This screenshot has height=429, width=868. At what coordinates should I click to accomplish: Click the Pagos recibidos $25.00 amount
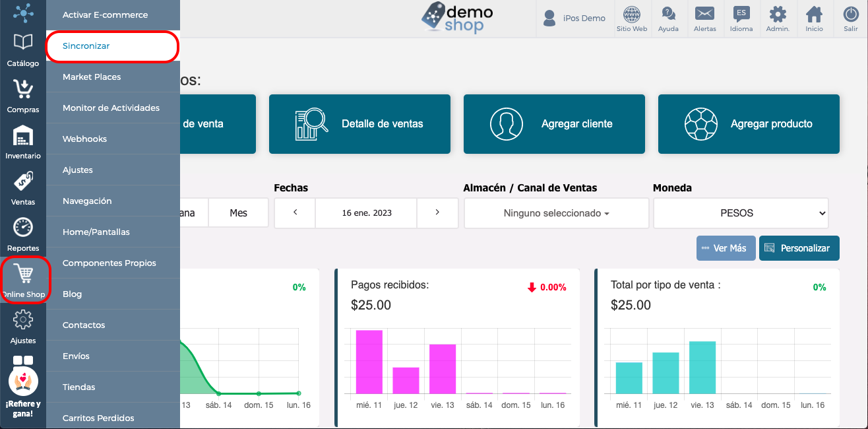coord(371,306)
